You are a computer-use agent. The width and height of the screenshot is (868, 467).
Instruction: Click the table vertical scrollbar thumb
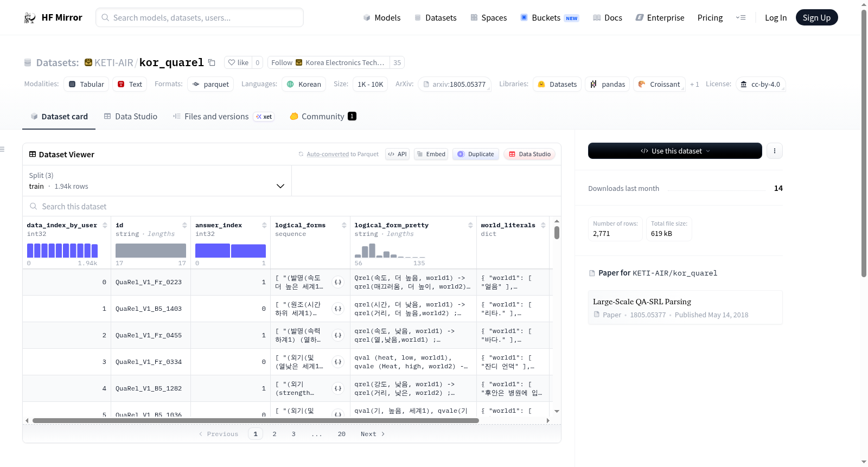557,233
